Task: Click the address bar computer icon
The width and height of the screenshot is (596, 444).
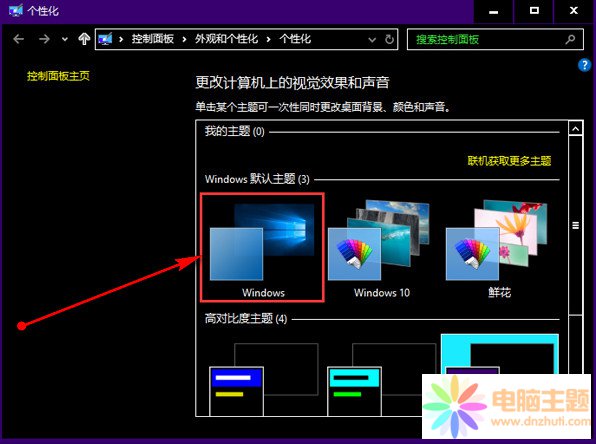Action: (x=105, y=39)
